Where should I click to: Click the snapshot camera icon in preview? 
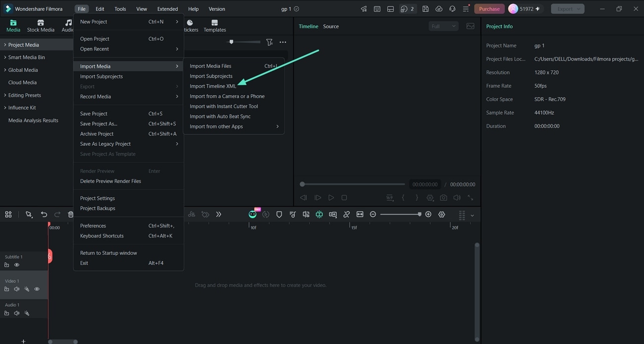[x=443, y=198]
